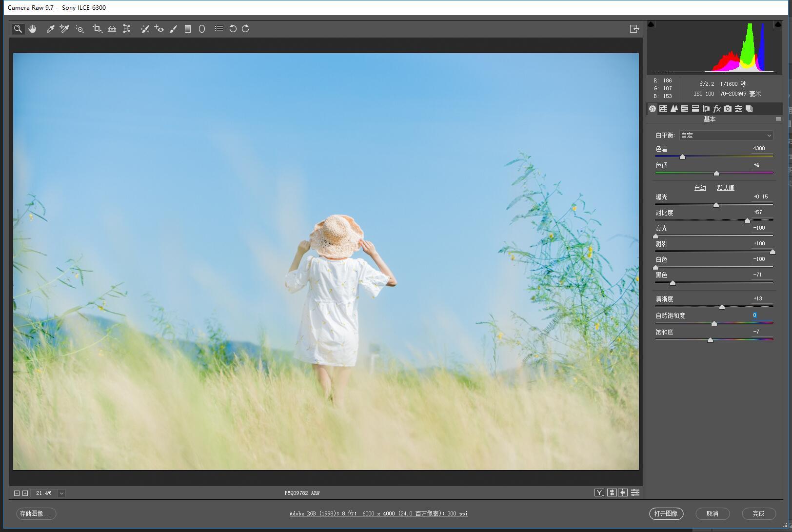Screen dimensions: 792x532
Task: Adjust the 清晰度 clarity slider handle
Action: pyautogui.click(x=722, y=307)
